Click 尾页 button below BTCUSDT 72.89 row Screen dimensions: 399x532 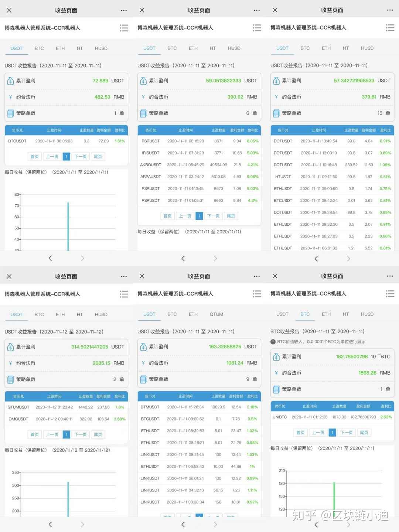(x=98, y=157)
